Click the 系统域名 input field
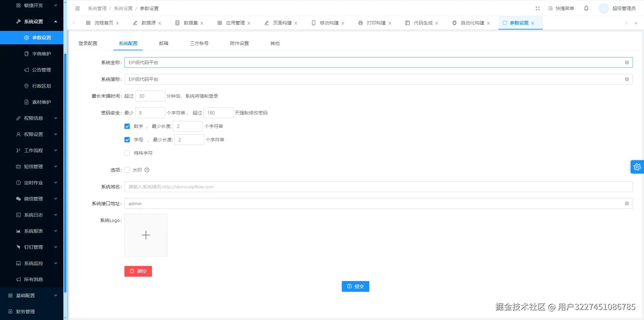644x320 pixels. pyautogui.click(x=378, y=187)
